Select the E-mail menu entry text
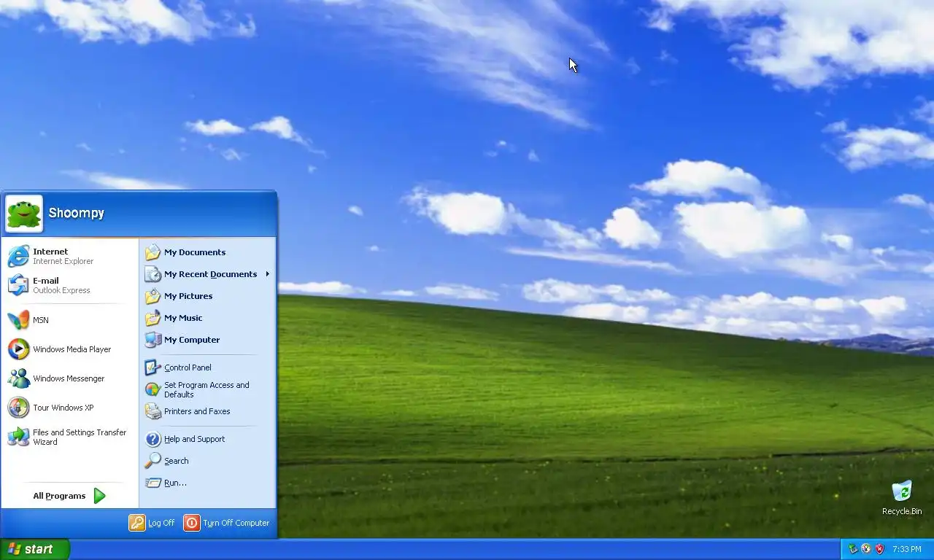934x560 pixels. pos(46,281)
